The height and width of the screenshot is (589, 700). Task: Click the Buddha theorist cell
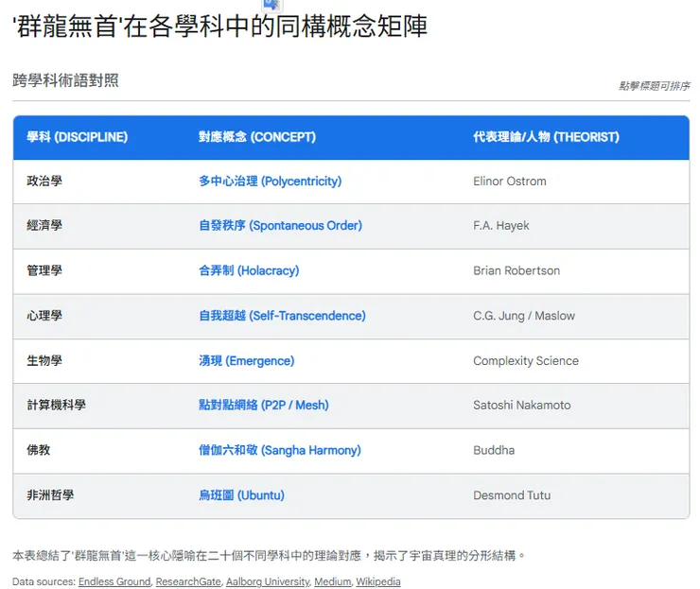tap(494, 450)
